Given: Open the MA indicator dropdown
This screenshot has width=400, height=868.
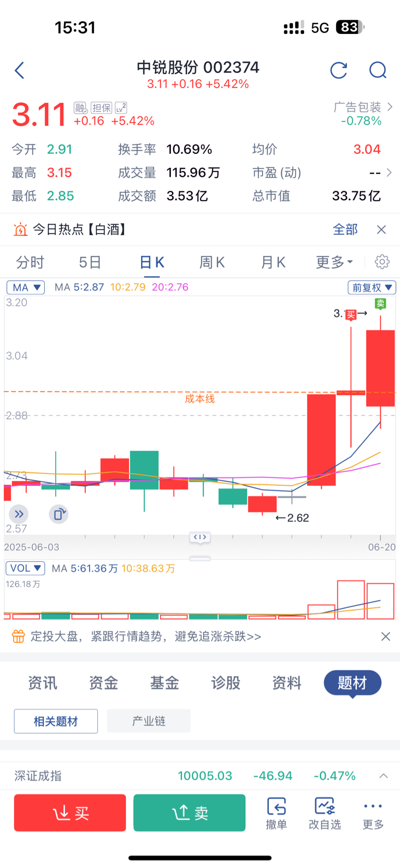Looking at the screenshot, I should coord(26,287).
